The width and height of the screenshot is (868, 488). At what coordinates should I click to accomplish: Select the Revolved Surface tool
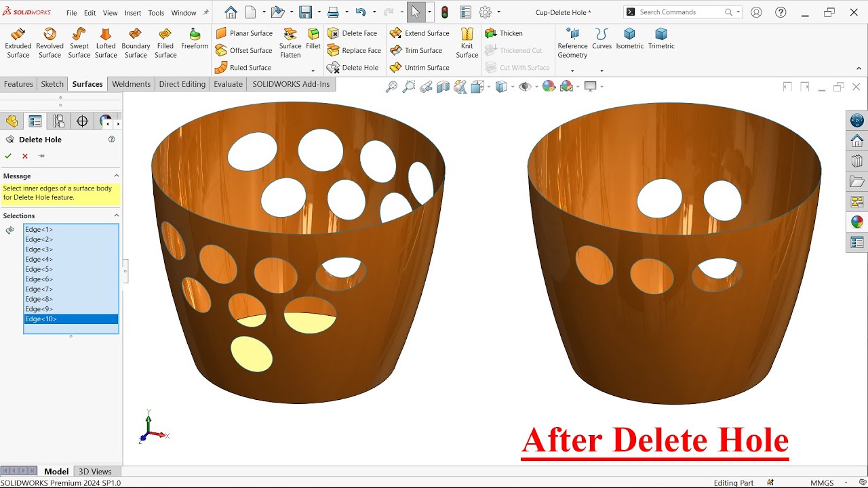coord(50,43)
